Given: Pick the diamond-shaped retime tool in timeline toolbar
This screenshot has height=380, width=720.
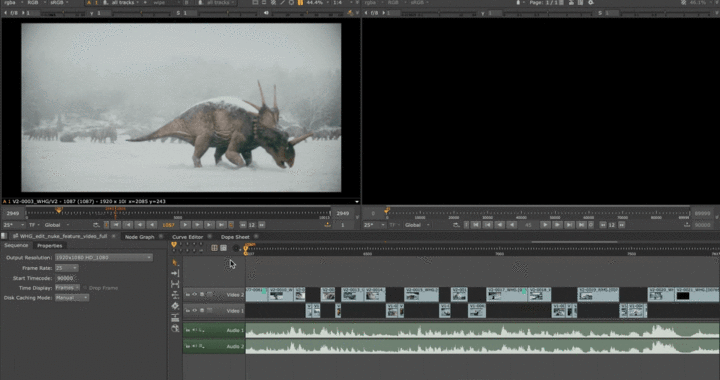Looking at the screenshot, I should (x=175, y=306).
